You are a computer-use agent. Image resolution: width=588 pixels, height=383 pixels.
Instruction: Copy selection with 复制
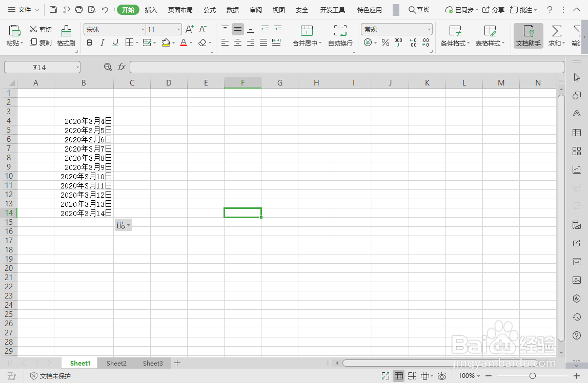(40, 42)
